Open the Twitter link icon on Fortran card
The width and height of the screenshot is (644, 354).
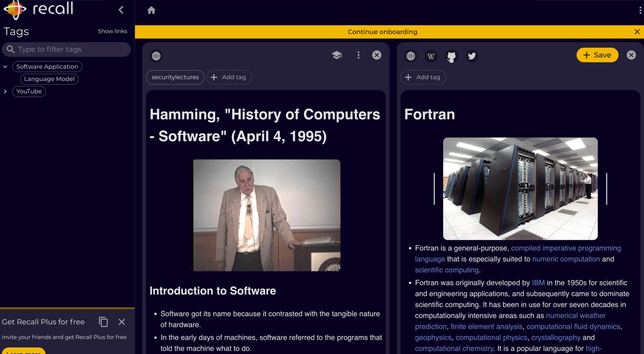coord(472,56)
